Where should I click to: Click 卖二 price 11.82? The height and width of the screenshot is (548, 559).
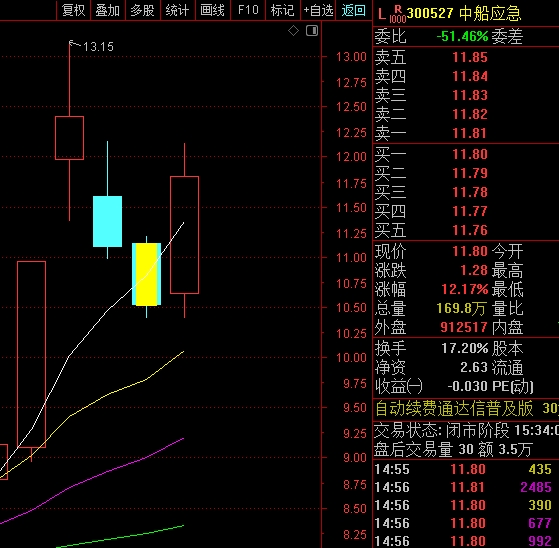click(470, 114)
